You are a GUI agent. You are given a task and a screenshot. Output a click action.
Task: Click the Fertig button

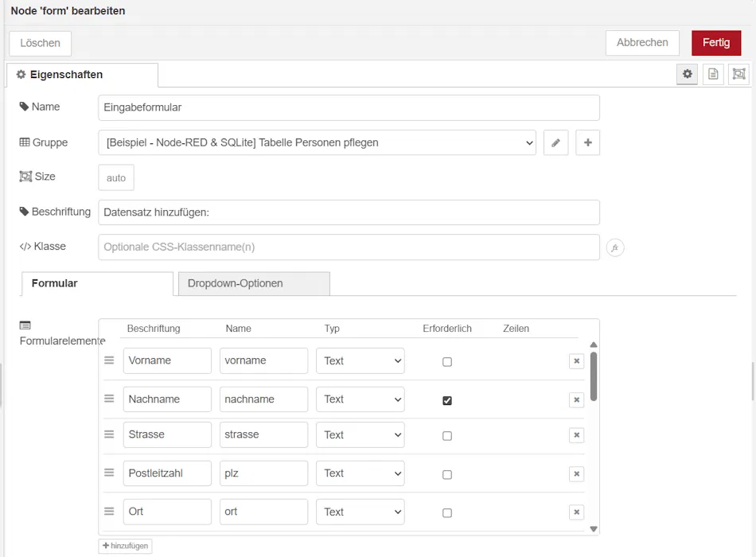[x=715, y=43]
